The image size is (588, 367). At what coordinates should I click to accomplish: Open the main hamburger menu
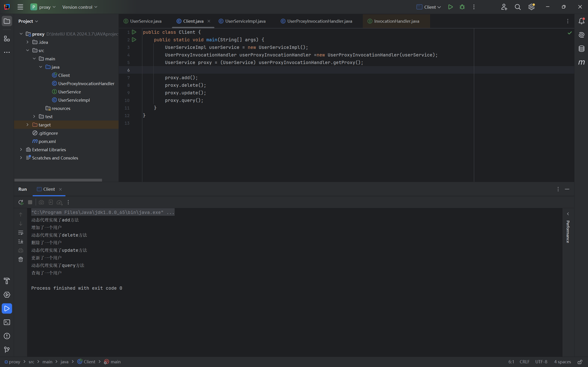tap(20, 7)
